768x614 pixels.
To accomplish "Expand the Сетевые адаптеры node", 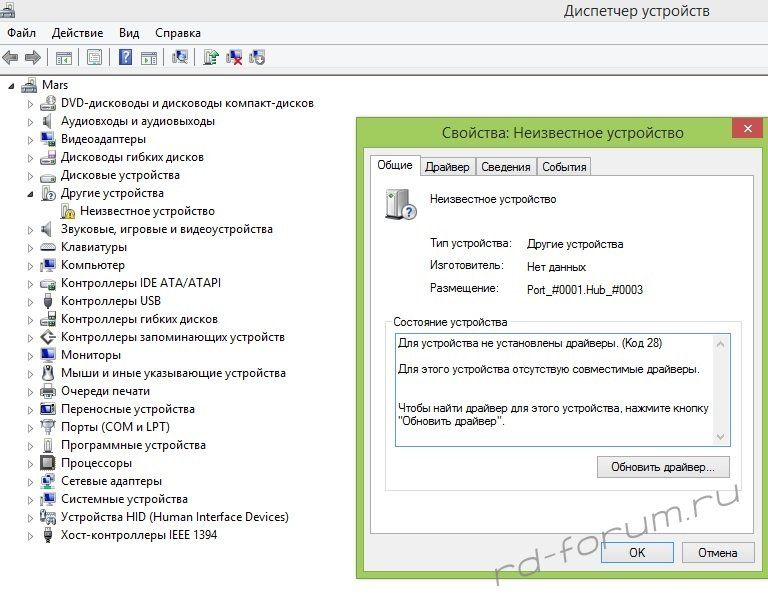I will (30, 481).
